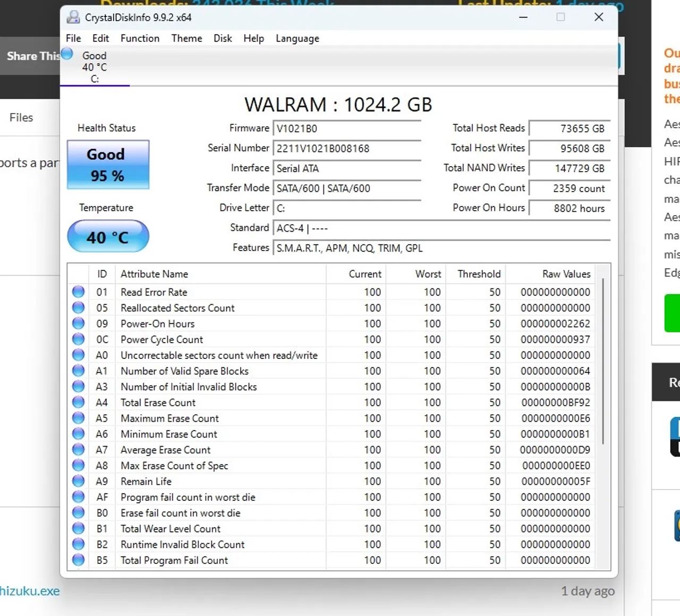680x616 pixels.
Task: Click status orb for Read Error Rate row
Action: 78,292
